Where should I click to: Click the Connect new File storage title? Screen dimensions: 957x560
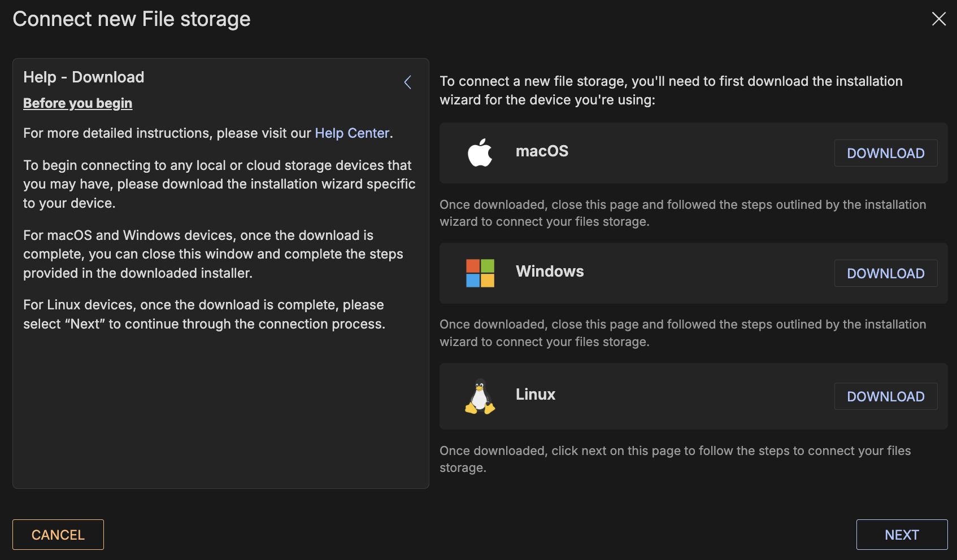(x=132, y=19)
